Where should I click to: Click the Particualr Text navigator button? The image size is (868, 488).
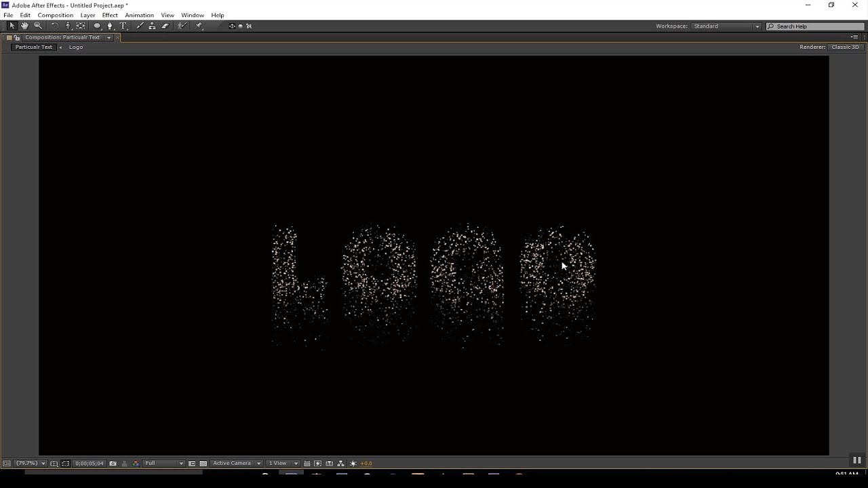coord(33,47)
